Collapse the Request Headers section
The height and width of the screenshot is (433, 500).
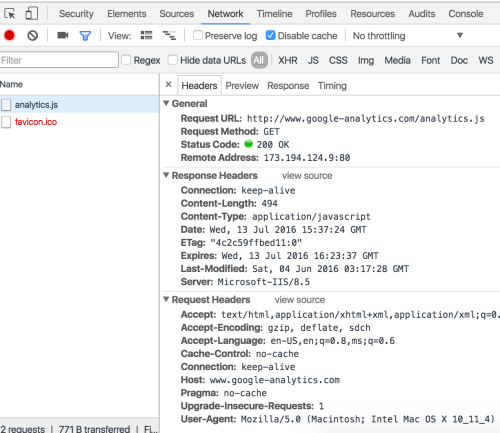[x=166, y=299]
